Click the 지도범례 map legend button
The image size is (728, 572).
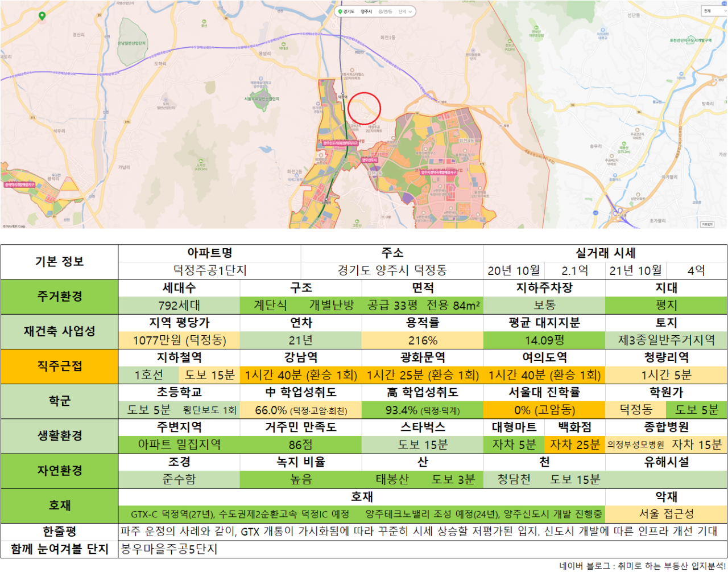coord(707,224)
